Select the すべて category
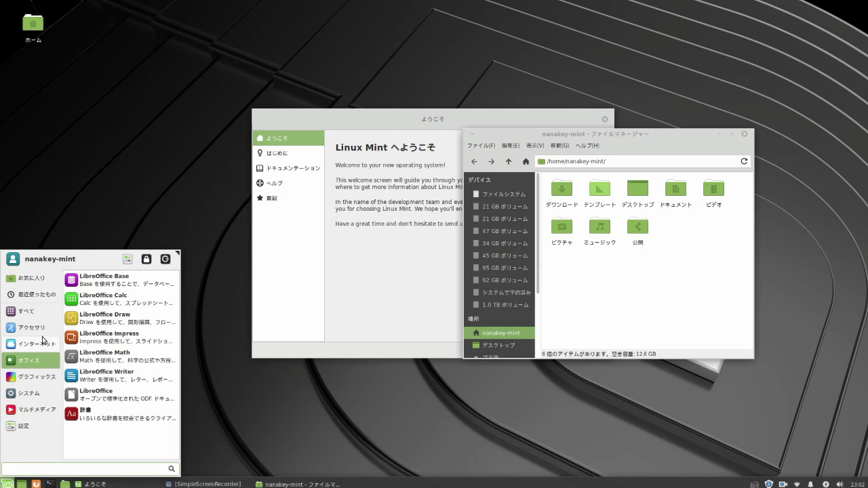This screenshot has height=488, width=868. 31,311
